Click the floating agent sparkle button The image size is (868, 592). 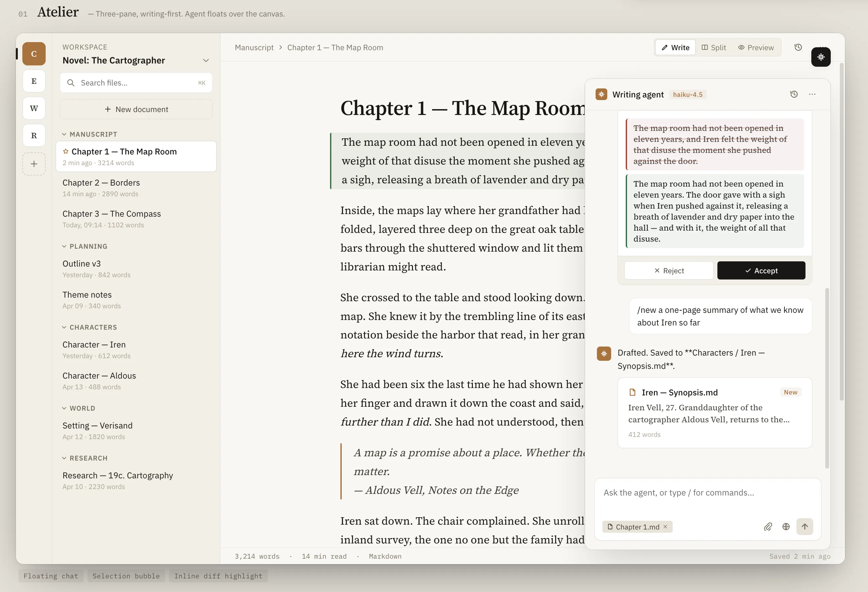click(x=821, y=57)
